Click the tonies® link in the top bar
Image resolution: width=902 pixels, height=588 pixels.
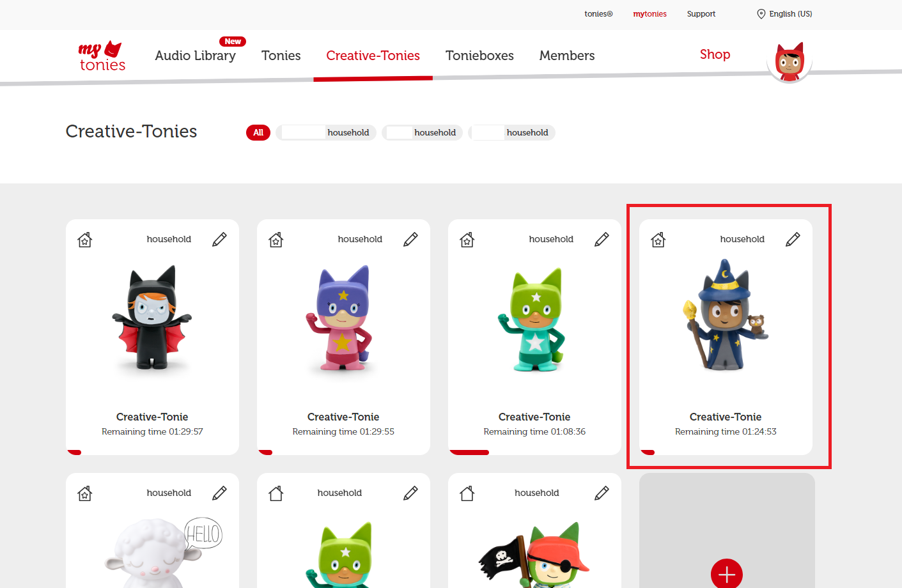click(598, 14)
